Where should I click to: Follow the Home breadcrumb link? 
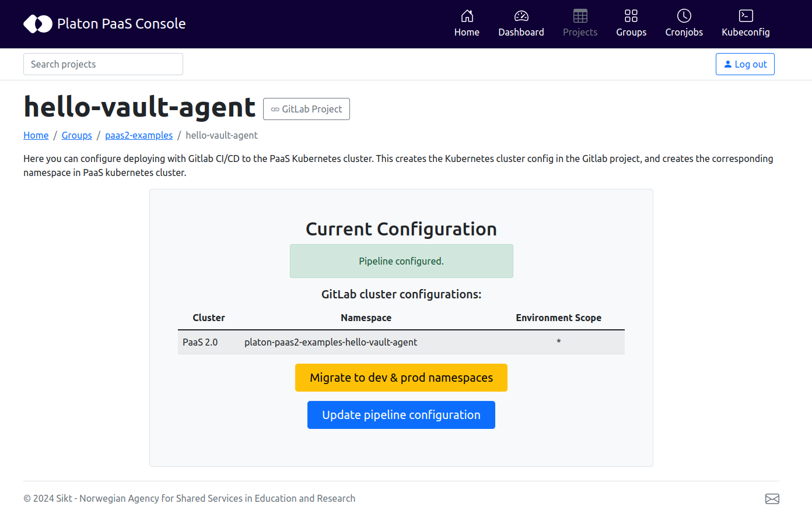[36, 135]
